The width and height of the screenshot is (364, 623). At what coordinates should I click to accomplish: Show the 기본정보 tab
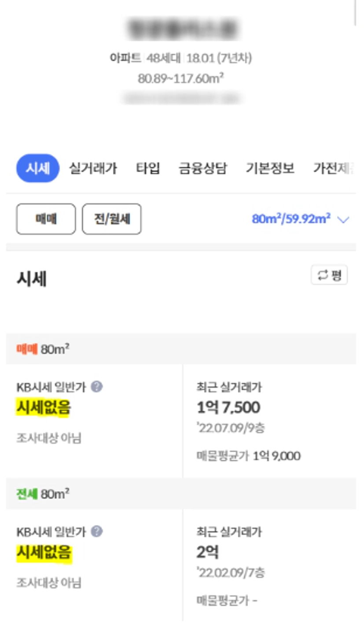pyautogui.click(x=270, y=168)
